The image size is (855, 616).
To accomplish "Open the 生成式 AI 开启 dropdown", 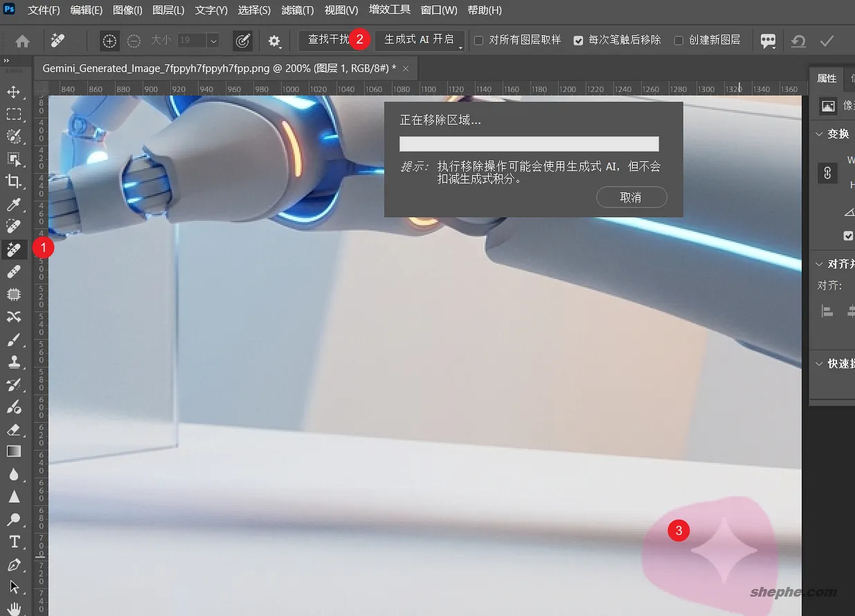I will (420, 40).
